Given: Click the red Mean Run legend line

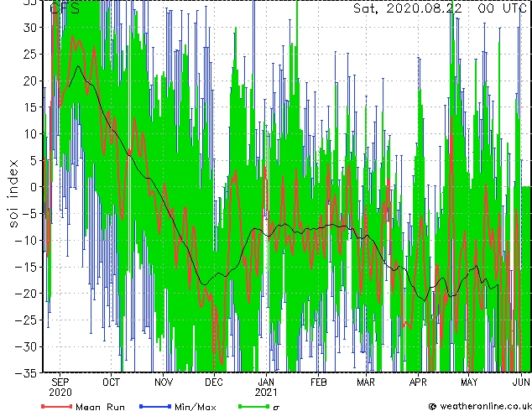Looking at the screenshot, I should (x=57, y=406).
